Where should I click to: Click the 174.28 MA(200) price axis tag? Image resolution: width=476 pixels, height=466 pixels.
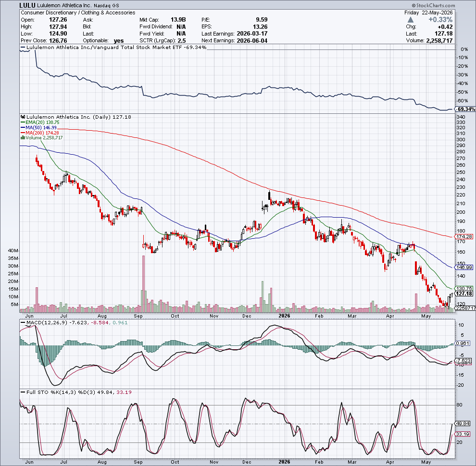pyautogui.click(x=464, y=236)
